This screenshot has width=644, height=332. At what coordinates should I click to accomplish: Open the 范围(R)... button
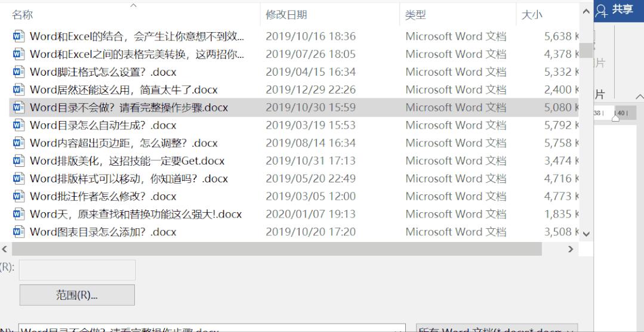tap(77, 295)
